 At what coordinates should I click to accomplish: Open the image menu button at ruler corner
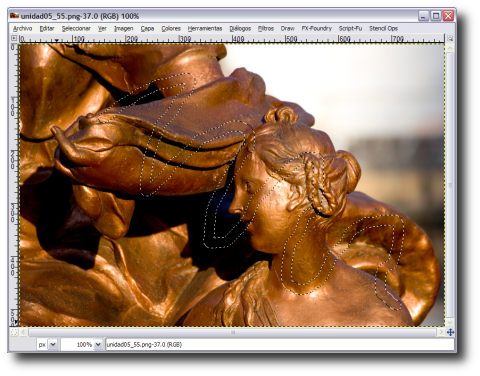[14, 38]
